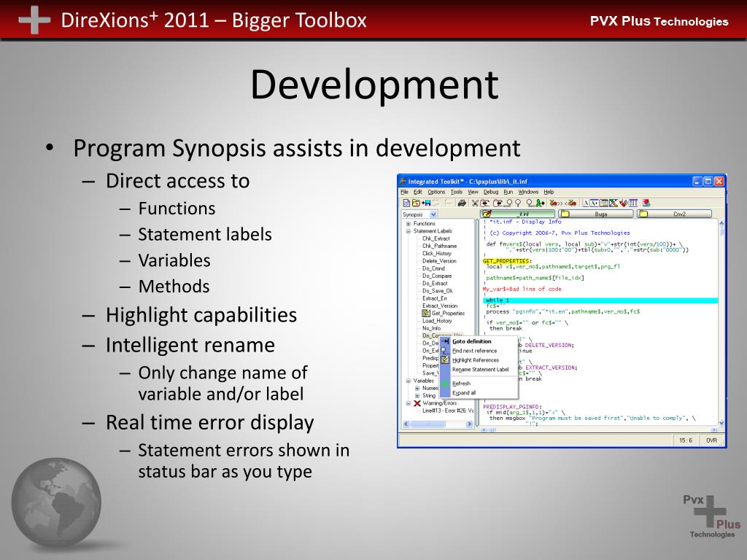Select Delete_Version statement label

pyautogui.click(x=439, y=261)
